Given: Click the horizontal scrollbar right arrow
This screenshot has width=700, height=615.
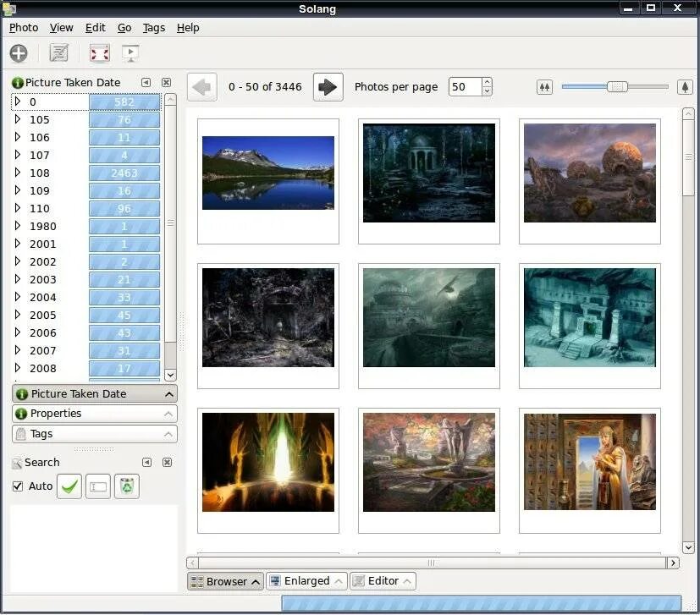Looking at the screenshot, I should (673, 563).
